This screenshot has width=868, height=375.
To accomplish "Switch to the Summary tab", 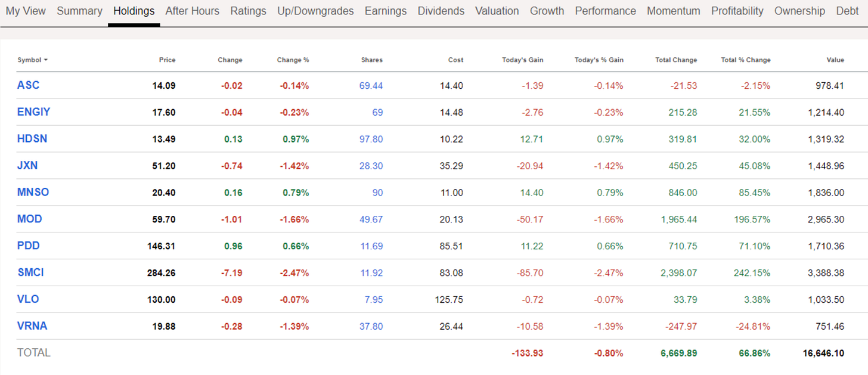I will pos(79,11).
